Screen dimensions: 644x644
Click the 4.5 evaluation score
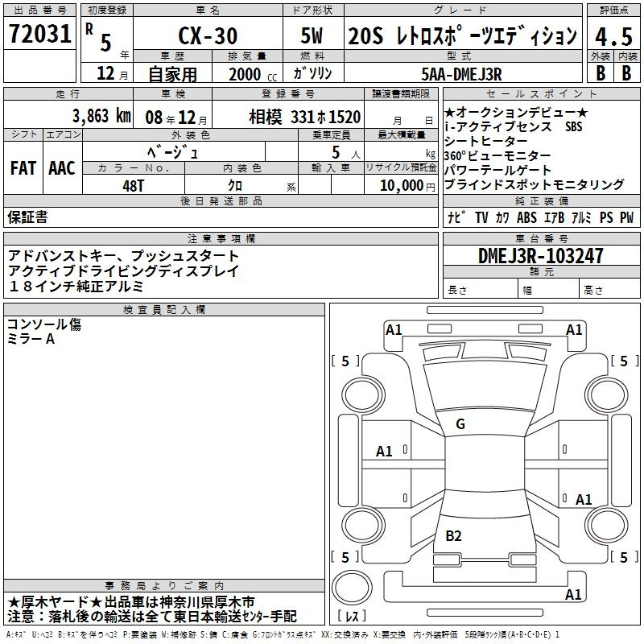tap(613, 36)
